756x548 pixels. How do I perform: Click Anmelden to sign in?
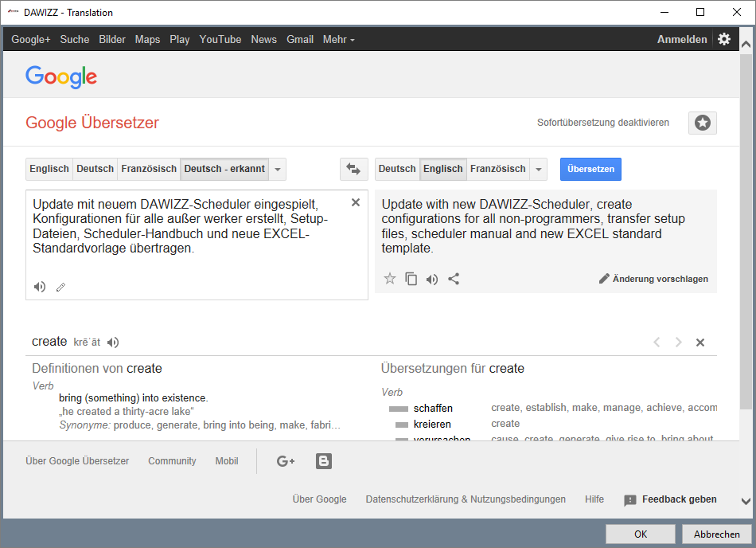point(682,40)
